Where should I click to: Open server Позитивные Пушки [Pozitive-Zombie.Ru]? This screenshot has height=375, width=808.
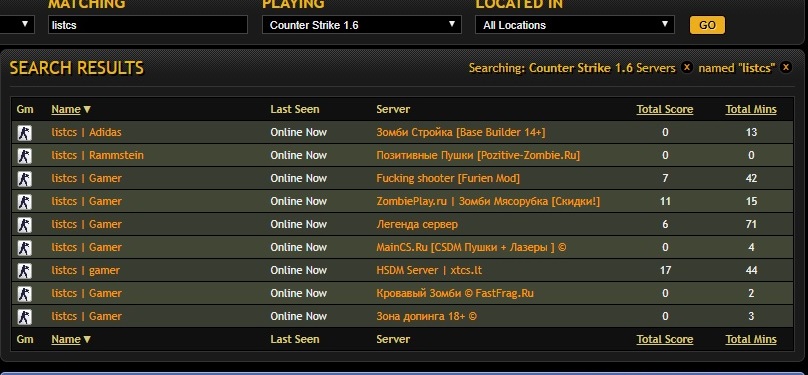(478, 155)
